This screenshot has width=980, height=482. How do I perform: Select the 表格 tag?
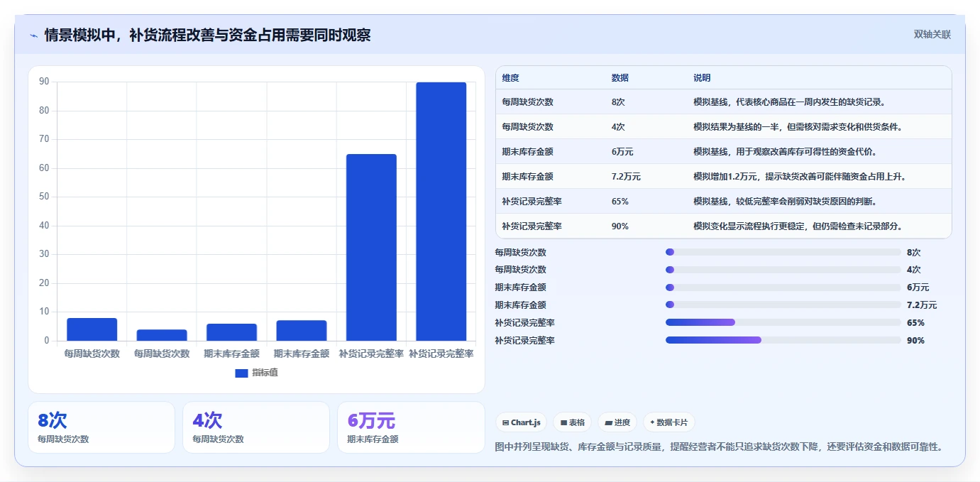point(573,422)
